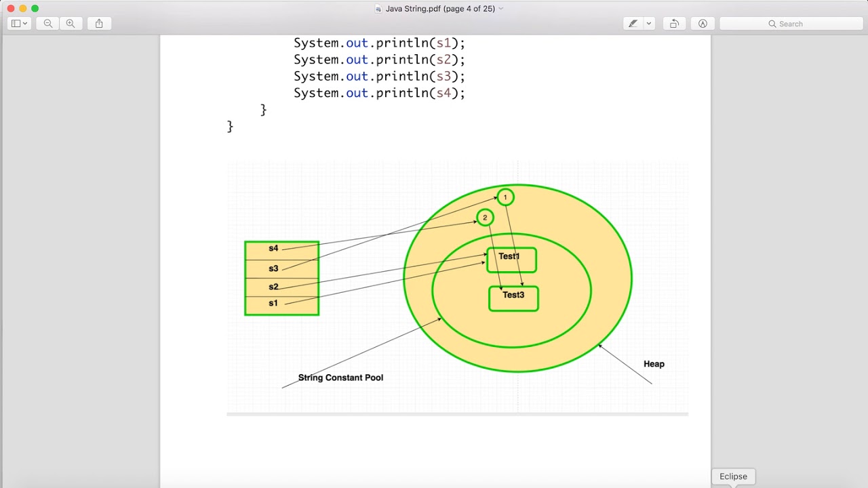This screenshot has width=868, height=488.
Task: Show the Markup toolbar
Action: click(703, 24)
